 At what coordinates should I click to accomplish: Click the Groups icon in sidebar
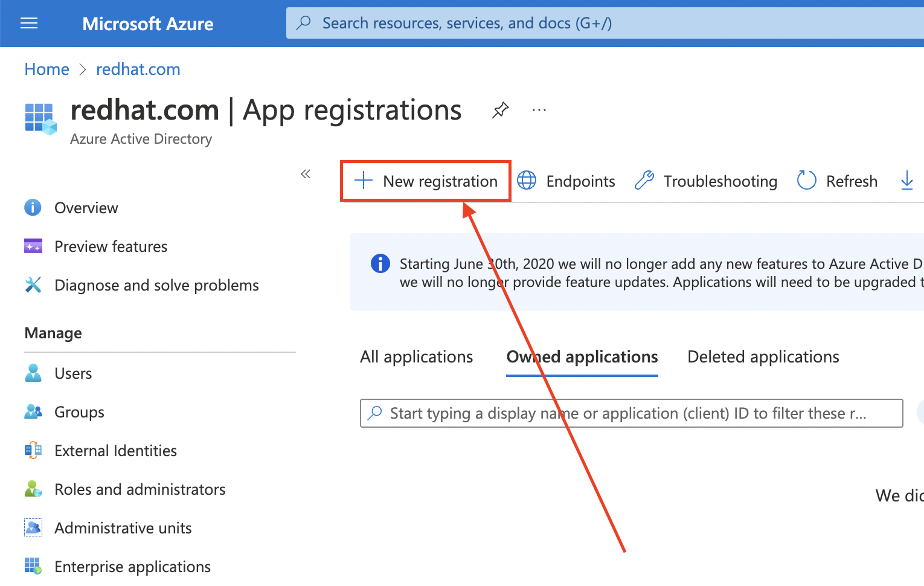click(33, 412)
